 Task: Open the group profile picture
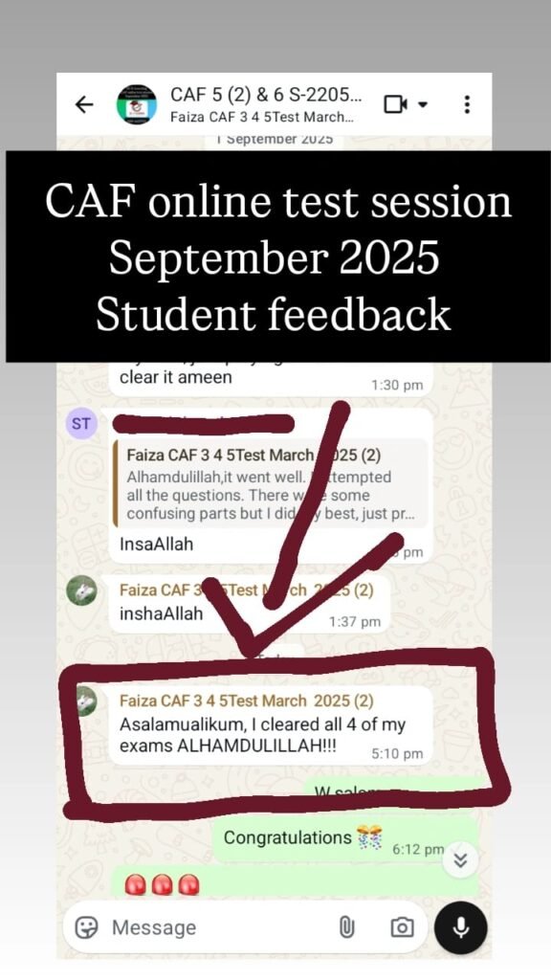tap(137, 103)
